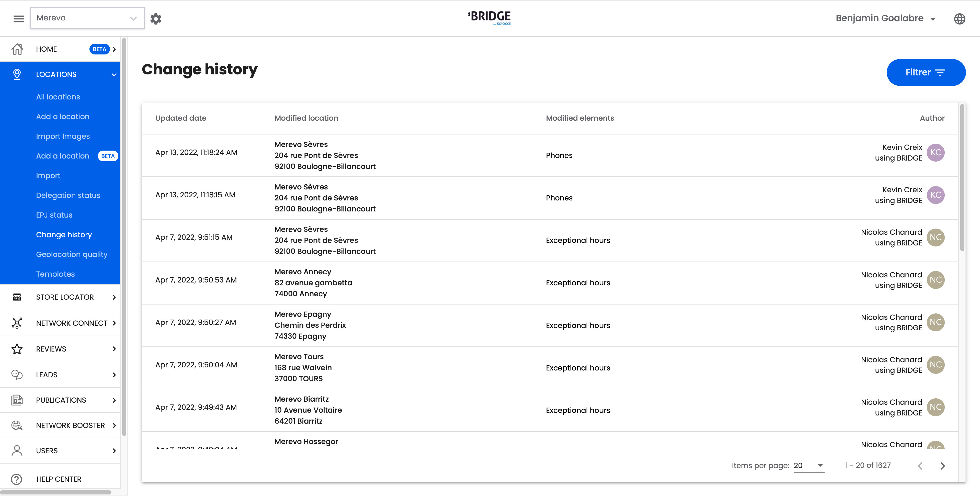Viewport: 980px width, 496px height.
Task: Expand the Publications chevron
Action: pyautogui.click(x=114, y=400)
